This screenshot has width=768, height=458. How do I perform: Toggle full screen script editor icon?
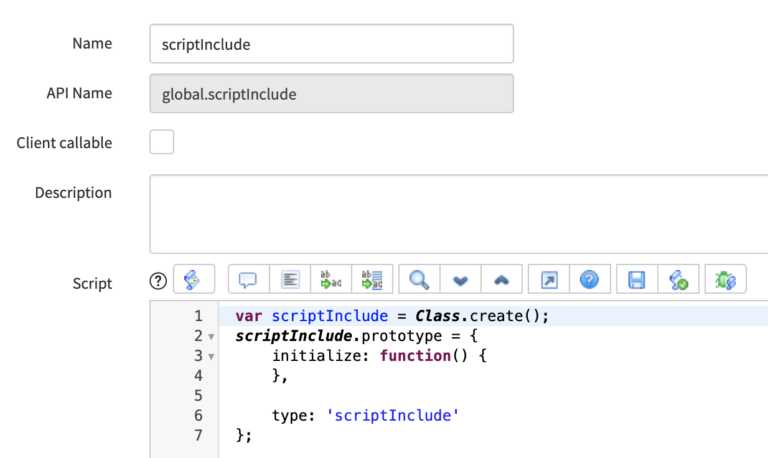(549, 280)
